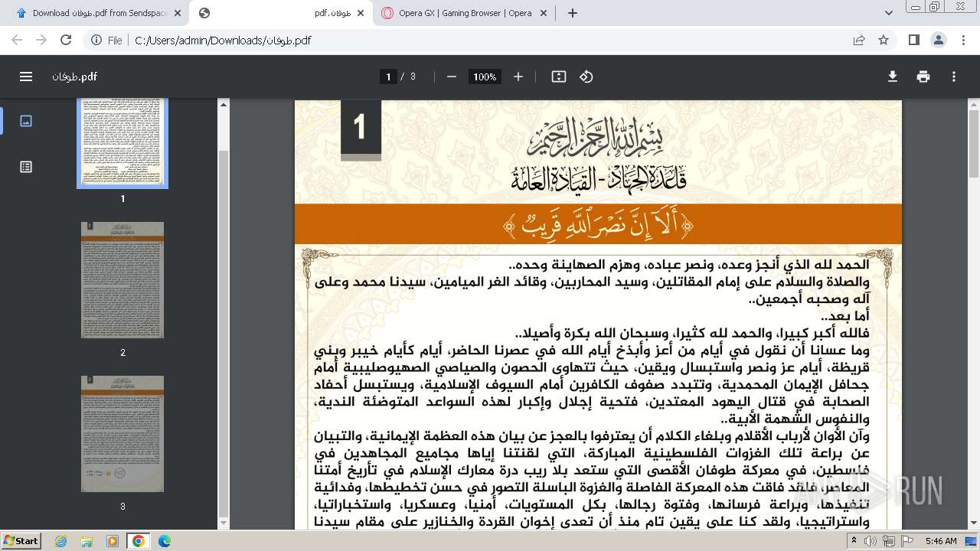Open Chrome from taskbar
This screenshot has height=551, width=980.
[139, 541]
